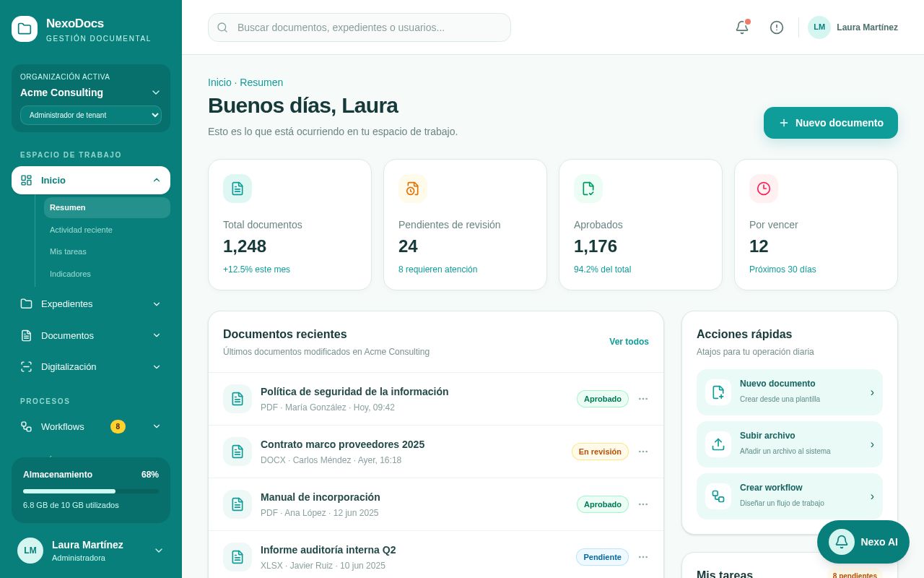Open the notifications bell in header
The width and height of the screenshot is (924, 578).
tap(742, 27)
